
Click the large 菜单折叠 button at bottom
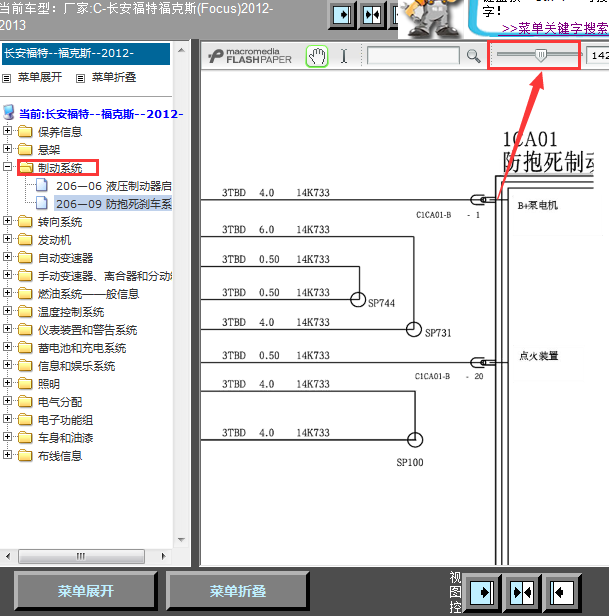point(238,590)
